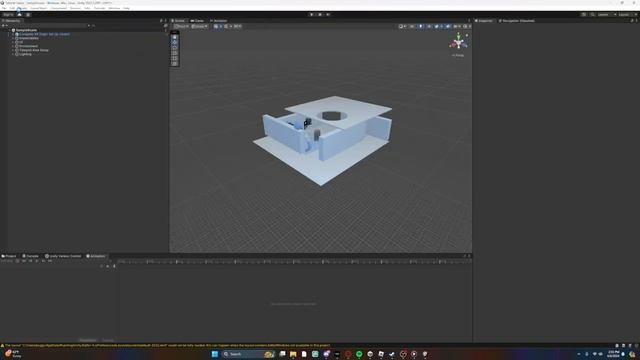Switch to the Console tab

click(30, 256)
